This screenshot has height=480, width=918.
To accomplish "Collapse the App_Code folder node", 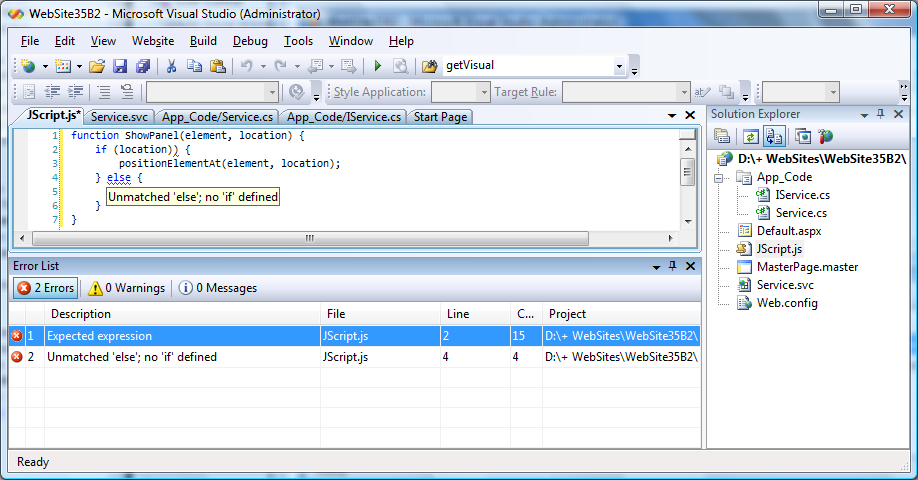I will coord(718,177).
